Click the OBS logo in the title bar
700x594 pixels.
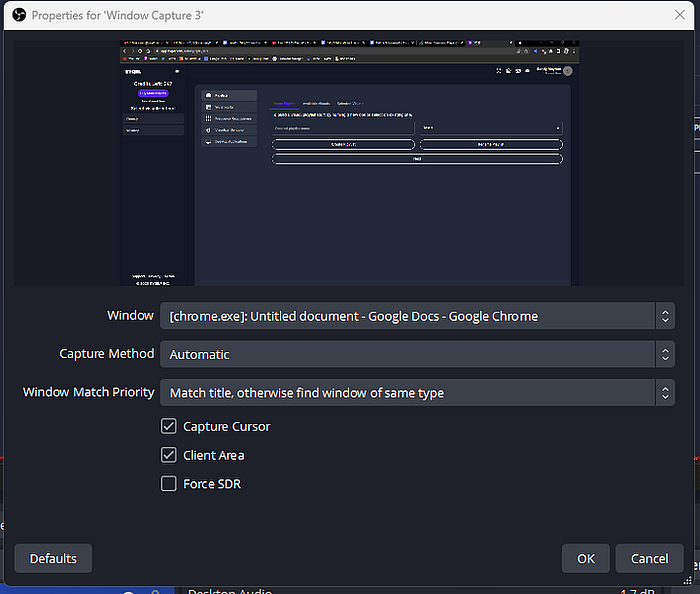tap(19, 15)
